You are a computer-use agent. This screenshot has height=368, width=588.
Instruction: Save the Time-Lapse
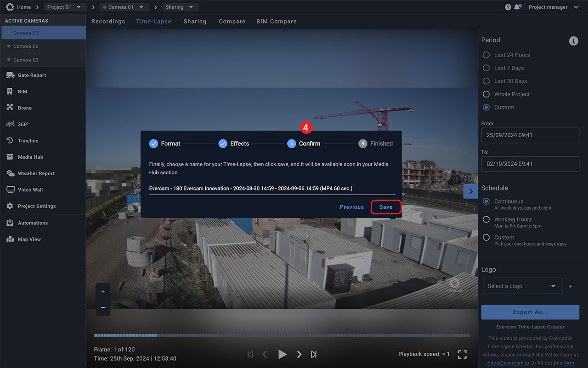pos(386,207)
